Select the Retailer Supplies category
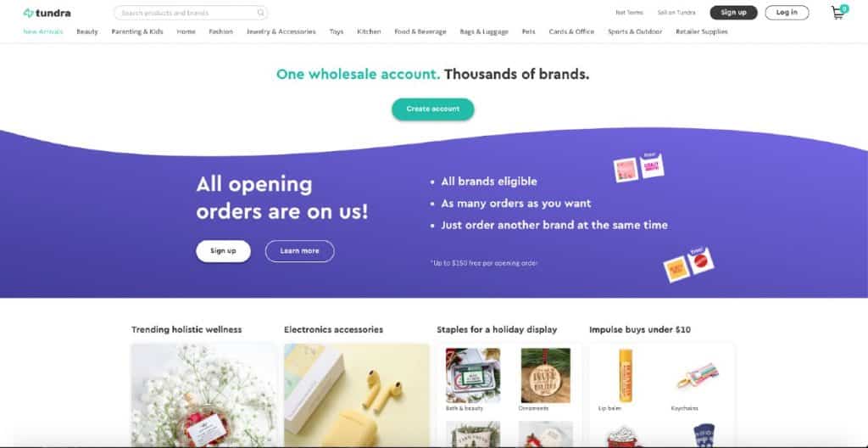 tap(701, 31)
